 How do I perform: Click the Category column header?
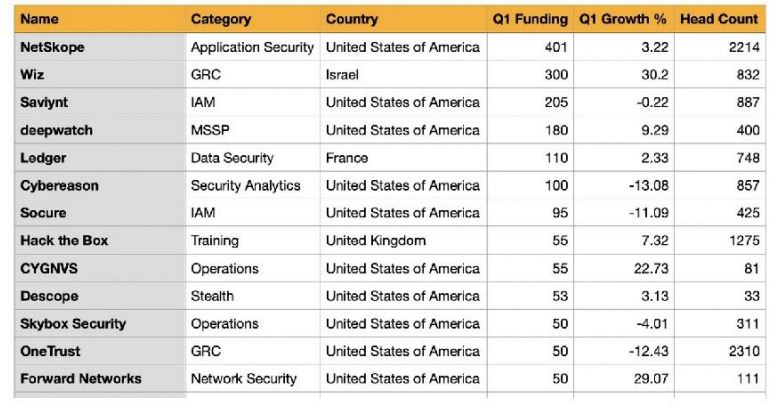253,19
